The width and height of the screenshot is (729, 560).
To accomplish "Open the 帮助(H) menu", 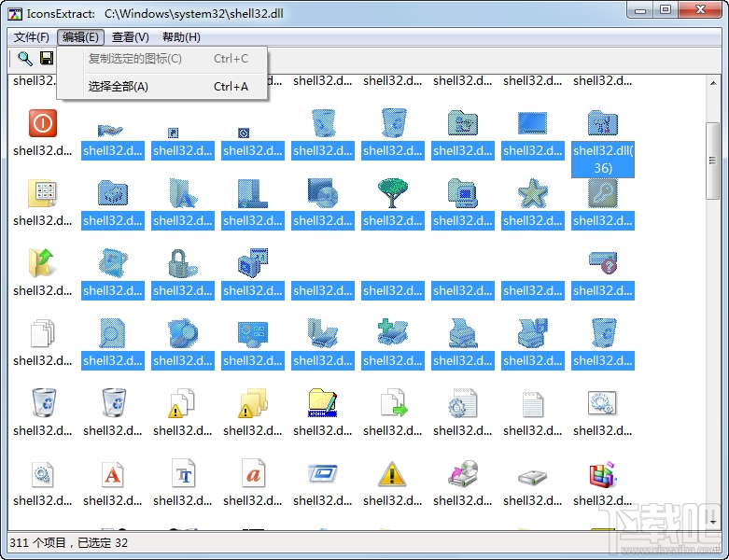I will tap(181, 37).
